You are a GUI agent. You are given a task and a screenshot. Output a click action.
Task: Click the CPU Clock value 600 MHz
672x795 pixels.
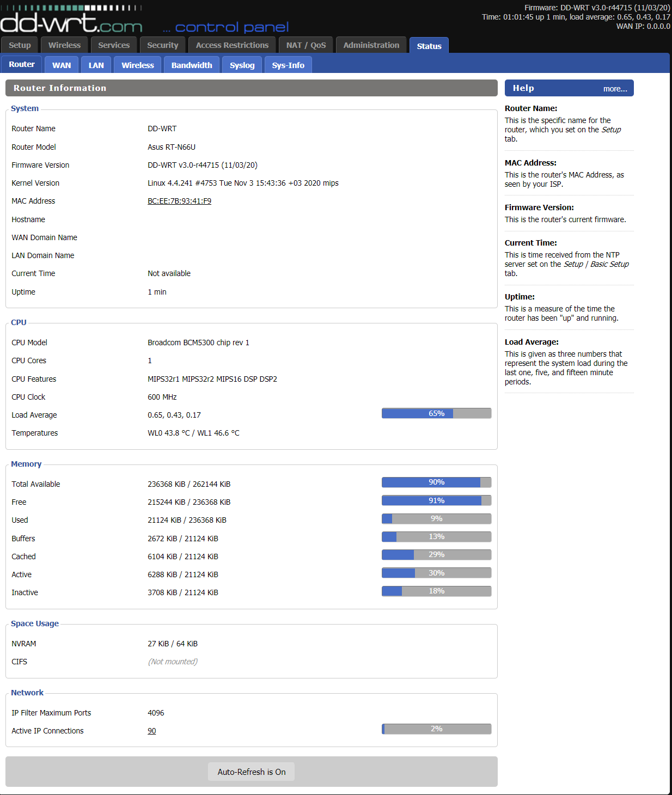click(162, 397)
